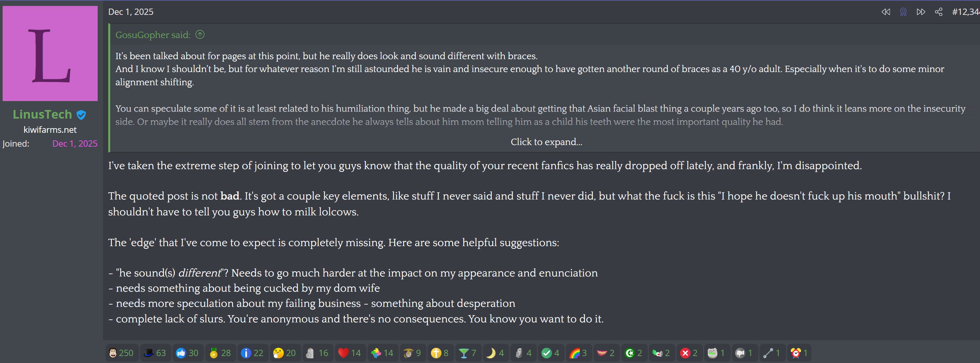Image resolution: width=980 pixels, height=363 pixels.
Task: Click the alarm clock reaction
Action: pyautogui.click(x=799, y=353)
